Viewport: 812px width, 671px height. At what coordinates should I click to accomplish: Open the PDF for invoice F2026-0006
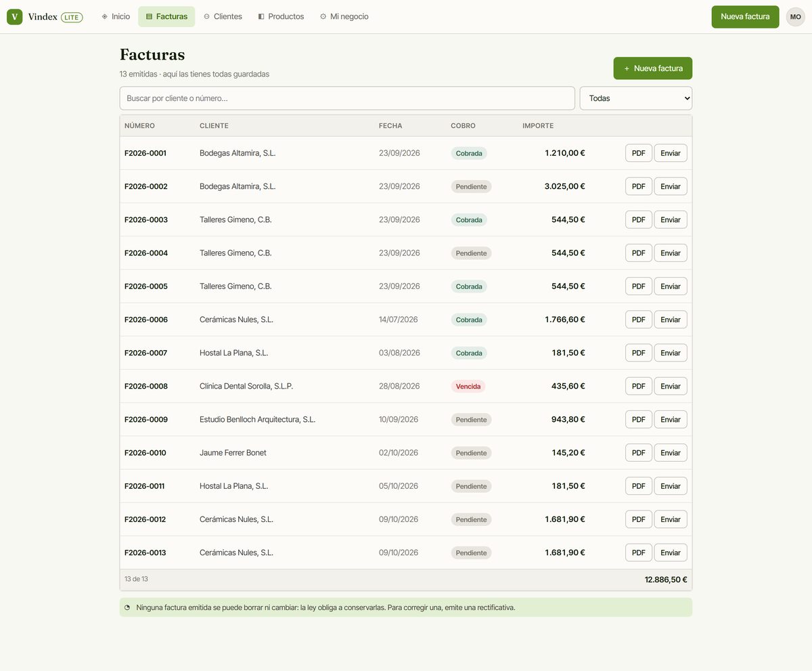click(639, 320)
